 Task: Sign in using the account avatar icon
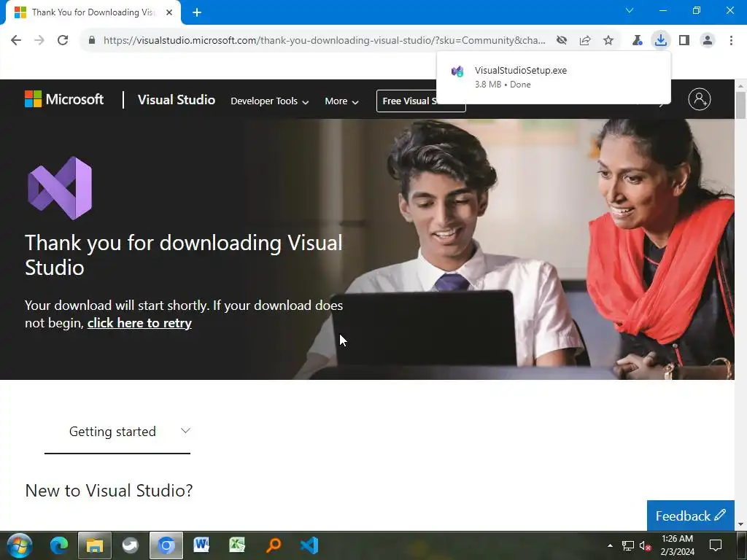tap(700, 99)
